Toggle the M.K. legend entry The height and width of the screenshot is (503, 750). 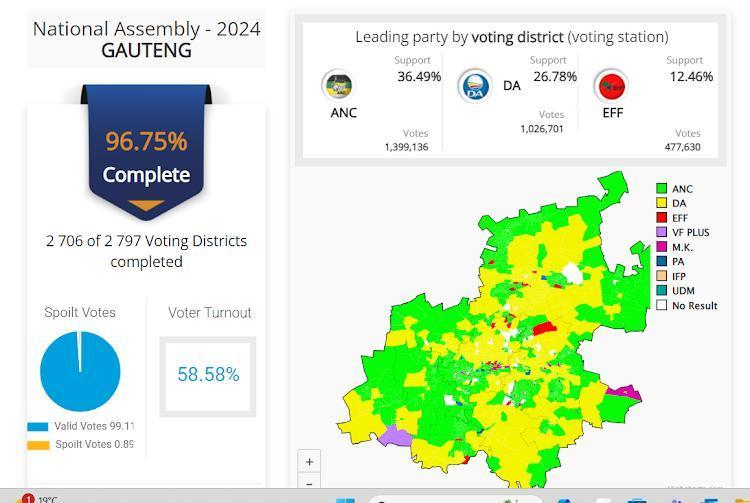pyautogui.click(x=682, y=247)
